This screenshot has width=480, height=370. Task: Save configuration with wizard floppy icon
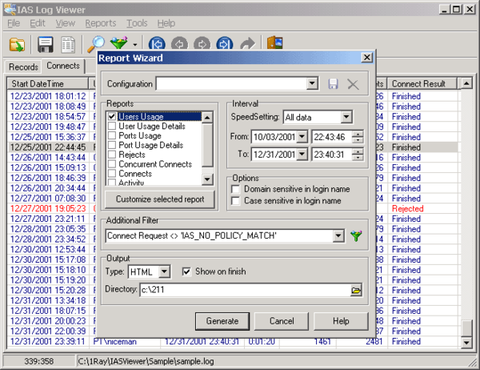(333, 84)
